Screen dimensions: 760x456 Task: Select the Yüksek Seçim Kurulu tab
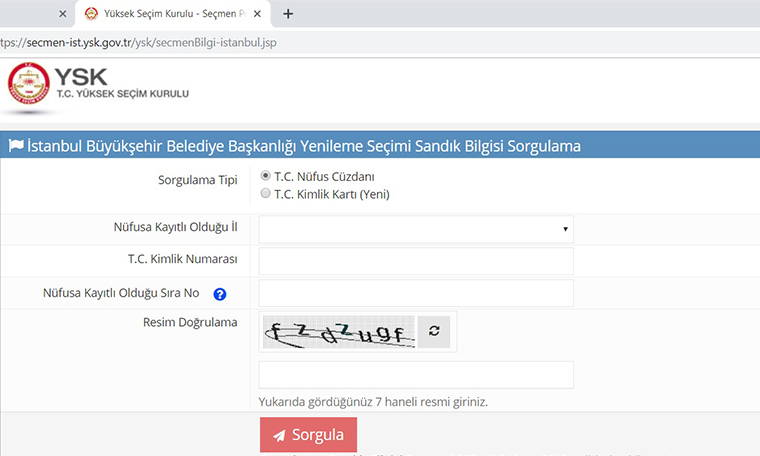173,14
